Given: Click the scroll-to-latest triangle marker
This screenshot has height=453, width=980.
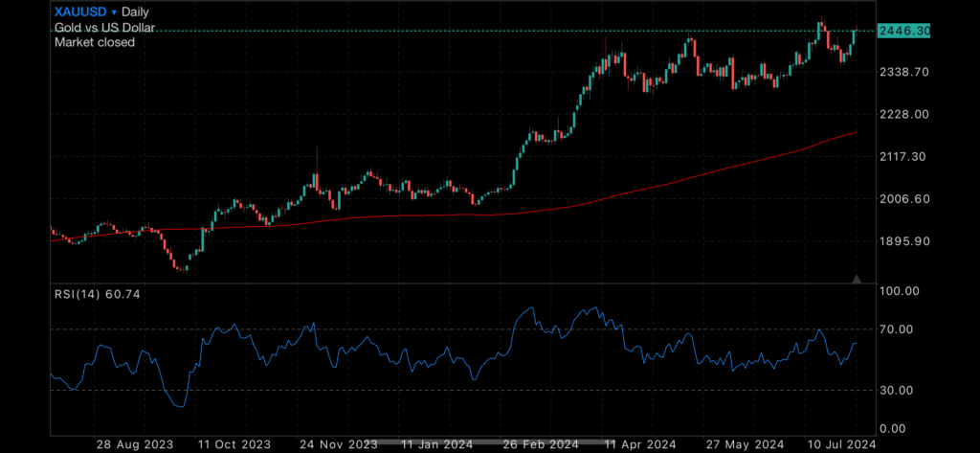Looking at the screenshot, I should [x=857, y=279].
